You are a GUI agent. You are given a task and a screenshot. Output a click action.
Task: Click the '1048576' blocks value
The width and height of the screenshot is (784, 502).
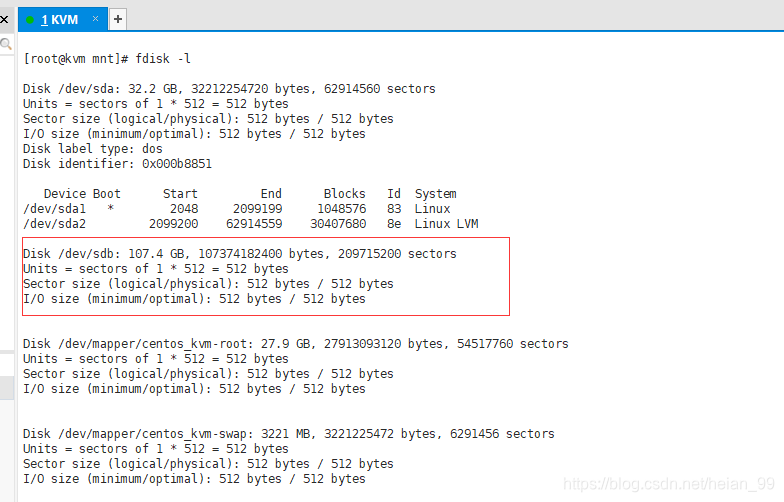coord(342,209)
